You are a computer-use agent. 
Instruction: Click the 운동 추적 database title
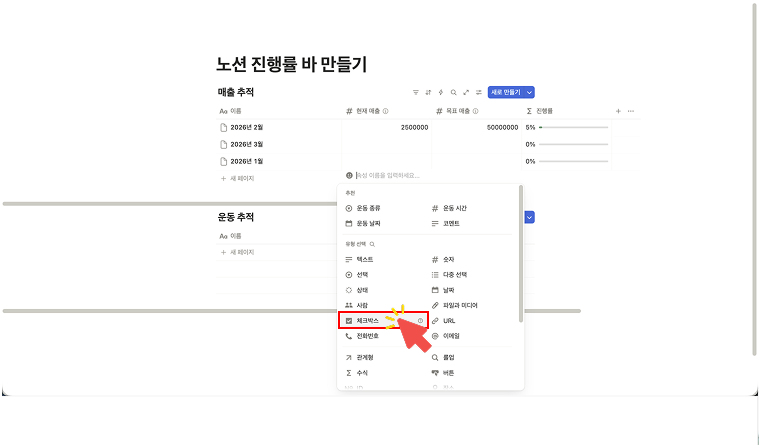coord(236,217)
